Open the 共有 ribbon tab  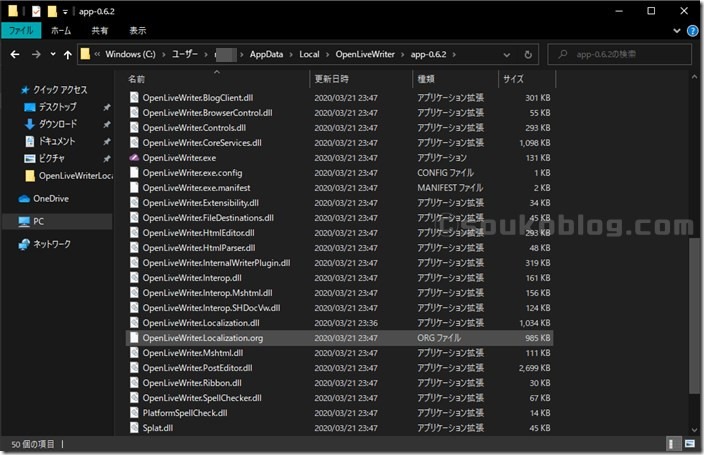pyautogui.click(x=100, y=31)
